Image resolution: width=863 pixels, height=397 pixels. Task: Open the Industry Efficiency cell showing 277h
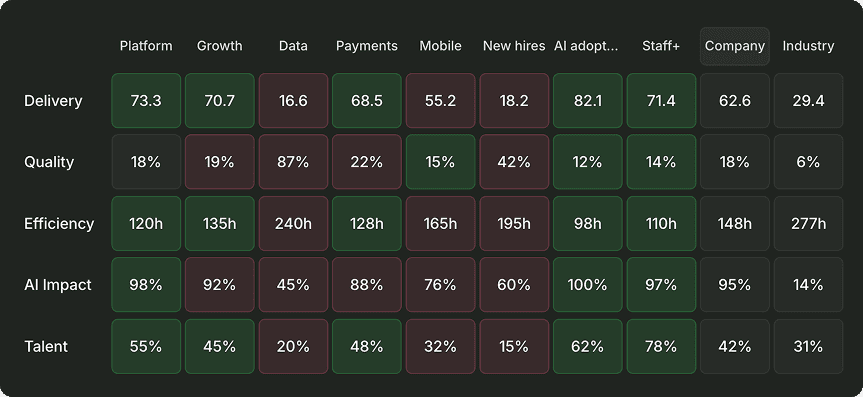[809, 224]
